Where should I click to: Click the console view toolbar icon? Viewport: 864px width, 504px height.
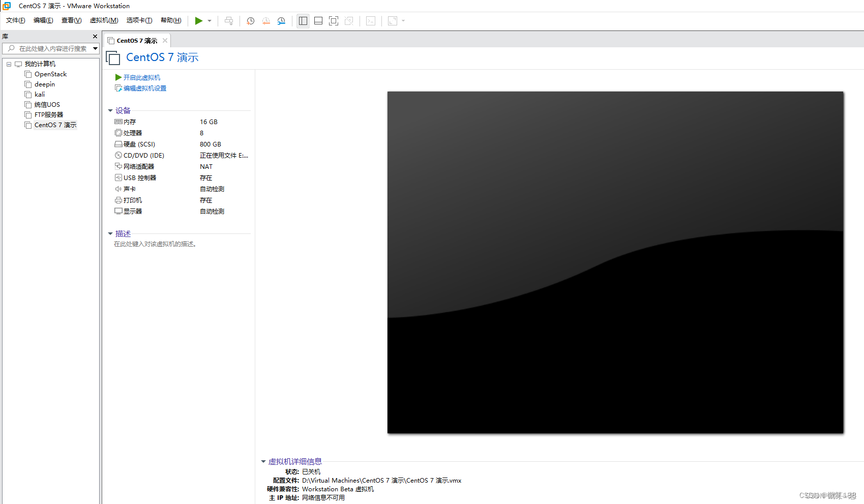371,21
